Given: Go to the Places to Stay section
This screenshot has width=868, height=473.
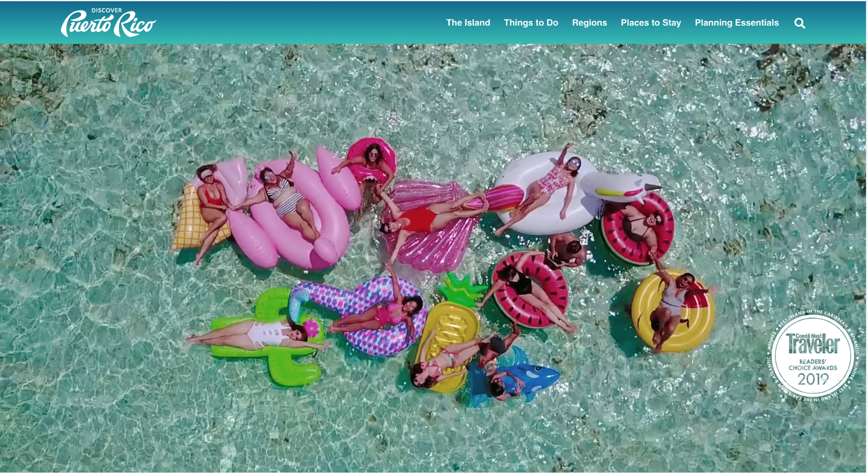Looking at the screenshot, I should point(650,23).
